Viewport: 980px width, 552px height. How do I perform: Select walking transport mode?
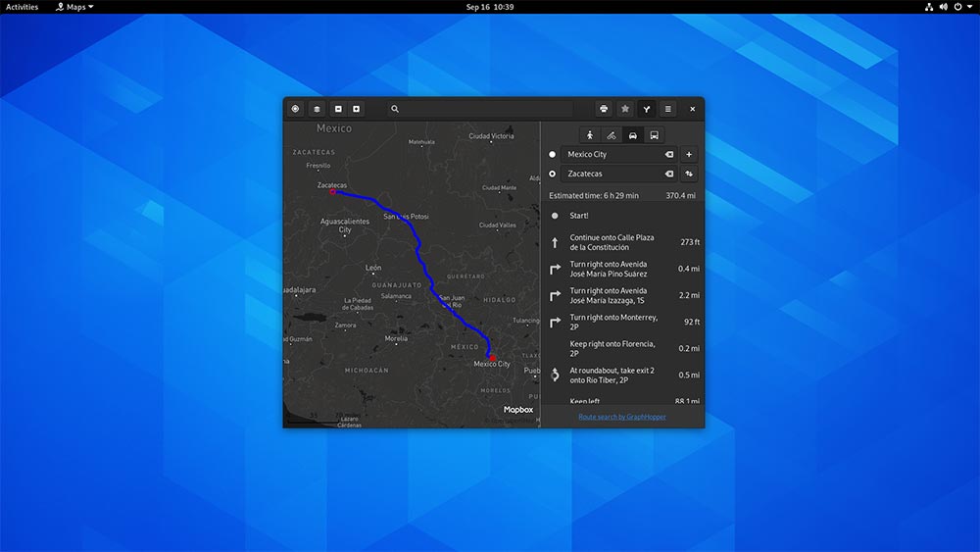tap(590, 135)
